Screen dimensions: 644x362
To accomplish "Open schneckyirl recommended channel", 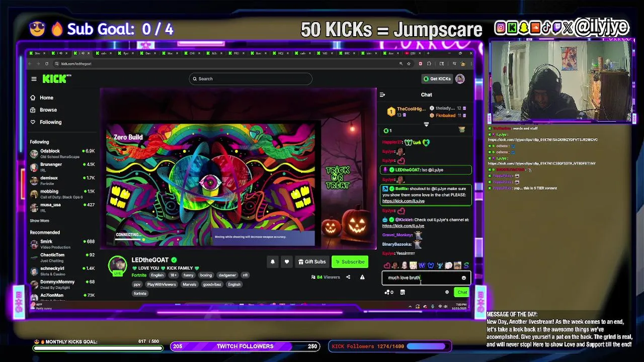I will [62, 271].
